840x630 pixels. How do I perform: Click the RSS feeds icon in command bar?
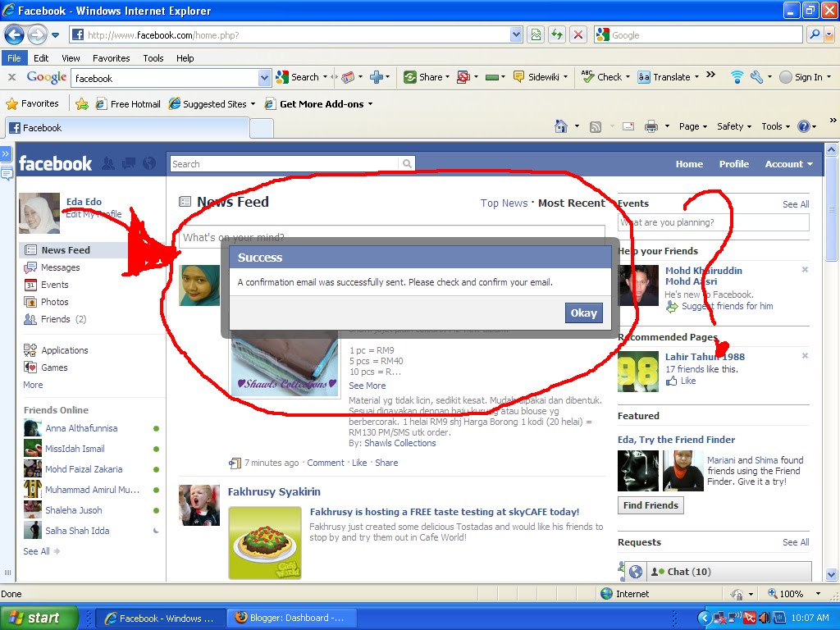pyautogui.click(x=596, y=127)
